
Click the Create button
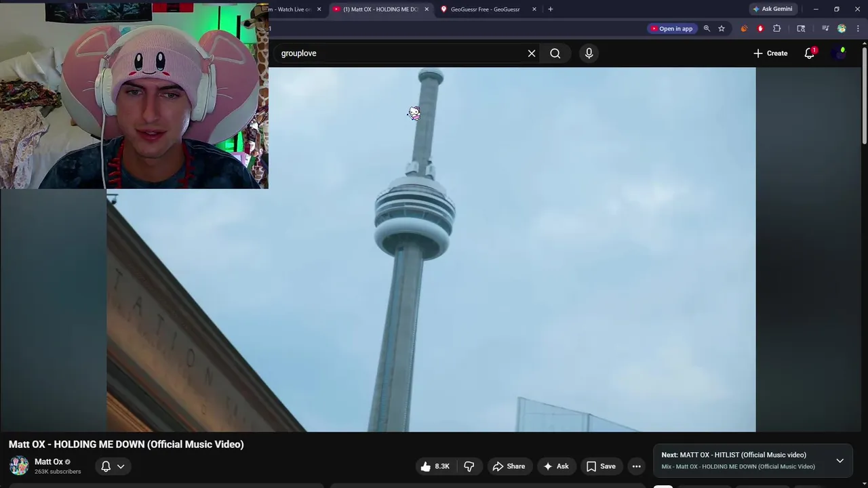770,54
